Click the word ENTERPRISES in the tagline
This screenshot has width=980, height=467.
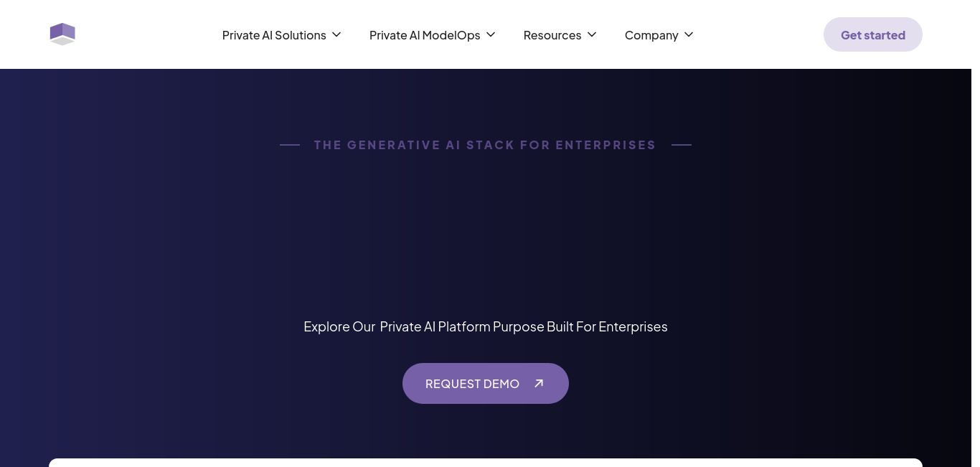(x=606, y=145)
